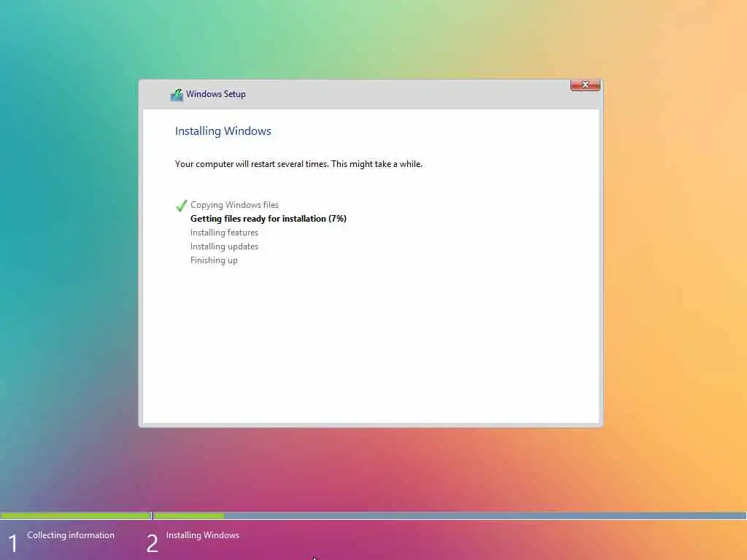Click the Collecting information progress bar
Screen dimensions: 747x560
[76, 516]
